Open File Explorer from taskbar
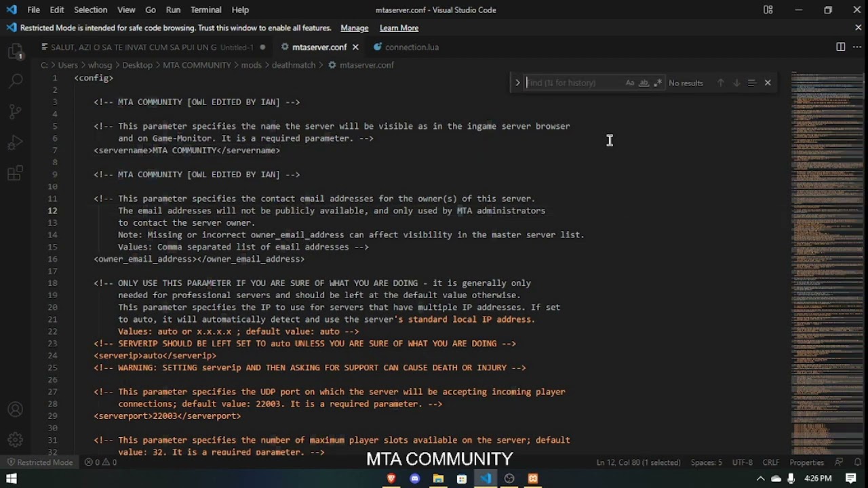 point(438,479)
